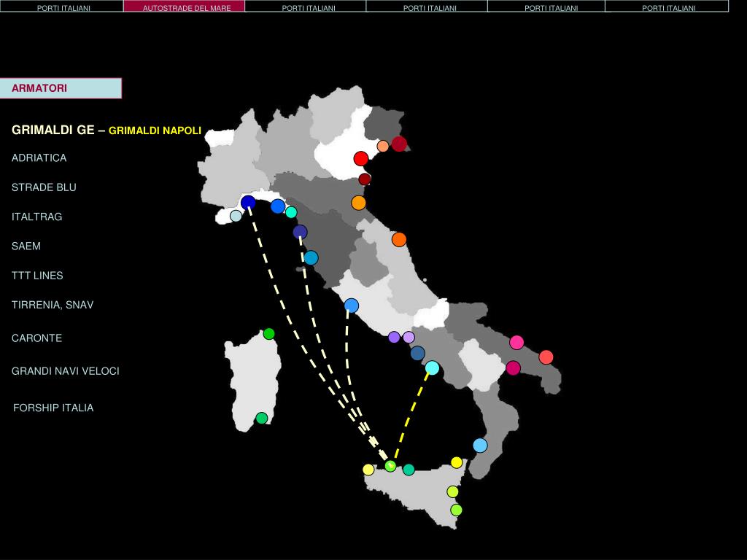
Task: Select the ITALTRAG entry
Action: pyautogui.click(x=36, y=217)
